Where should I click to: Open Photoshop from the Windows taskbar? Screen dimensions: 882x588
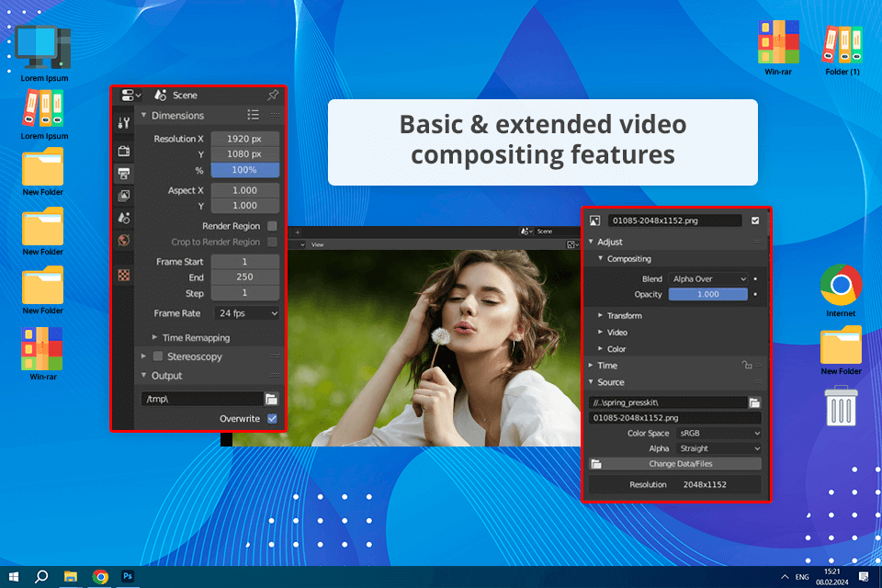(x=128, y=577)
